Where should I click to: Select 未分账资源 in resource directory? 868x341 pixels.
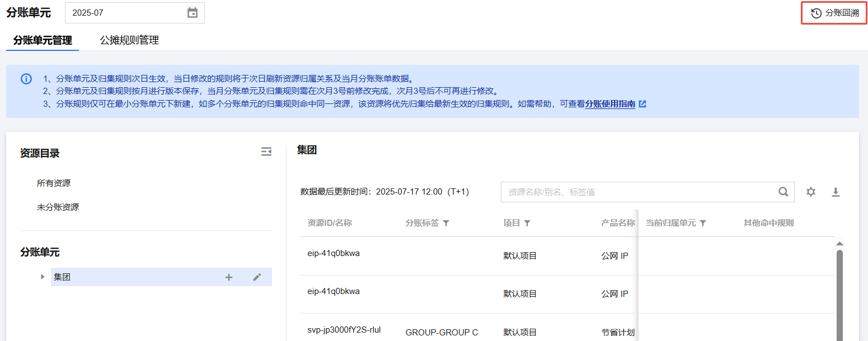[58, 207]
